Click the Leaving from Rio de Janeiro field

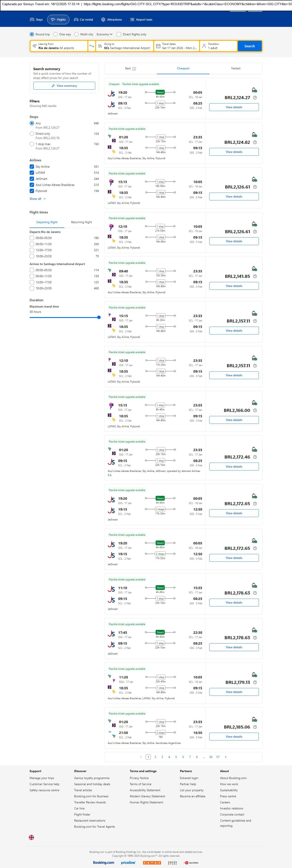click(59, 46)
